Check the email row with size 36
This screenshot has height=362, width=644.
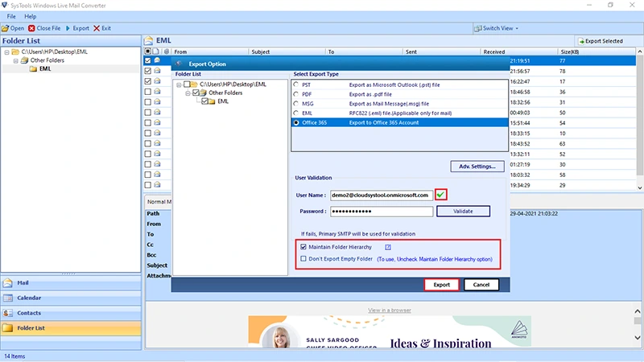point(148,92)
